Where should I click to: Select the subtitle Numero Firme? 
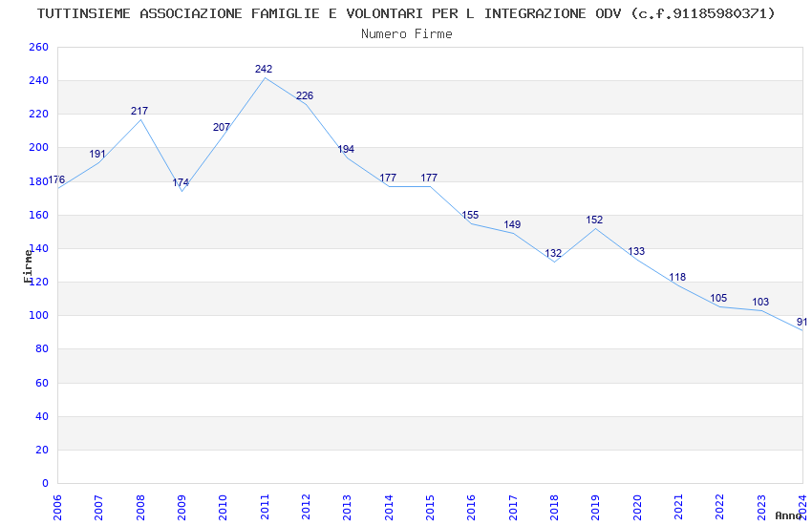[x=407, y=34]
